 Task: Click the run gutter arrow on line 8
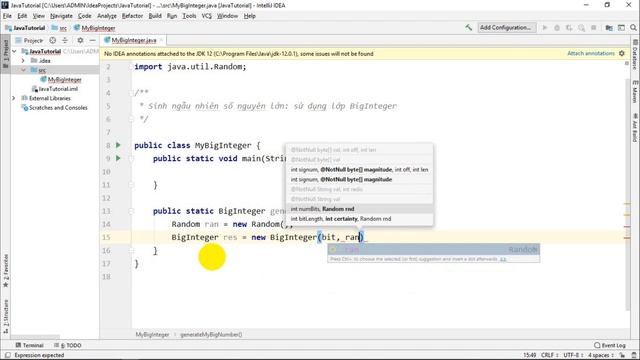coord(118,145)
